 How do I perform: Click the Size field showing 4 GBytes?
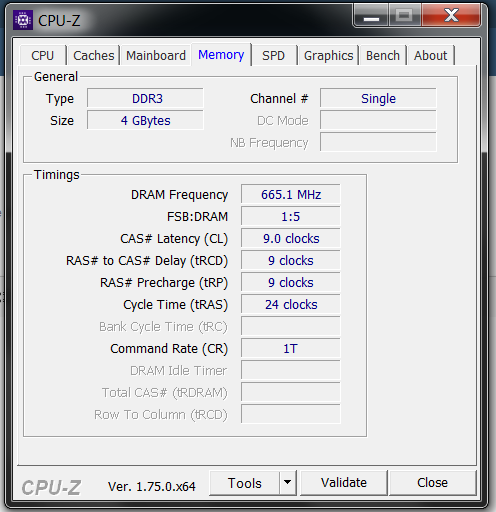click(145, 120)
